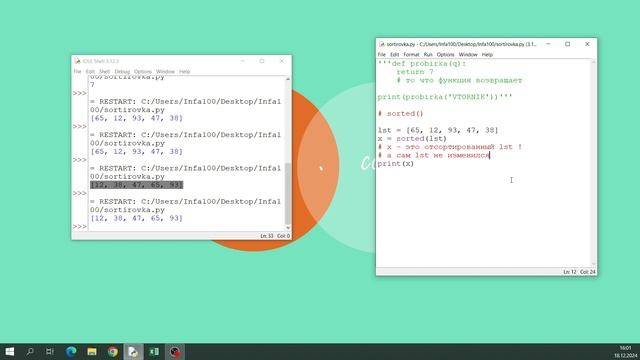
Task: Click the highlighted output [12, 38, 47, 65, 93]
Action: pyautogui.click(x=136, y=185)
